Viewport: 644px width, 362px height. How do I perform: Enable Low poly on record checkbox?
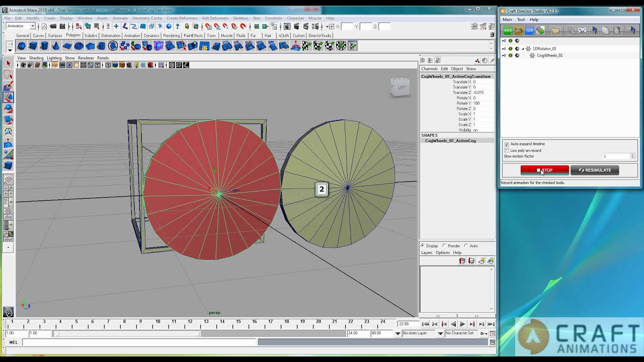(x=507, y=150)
